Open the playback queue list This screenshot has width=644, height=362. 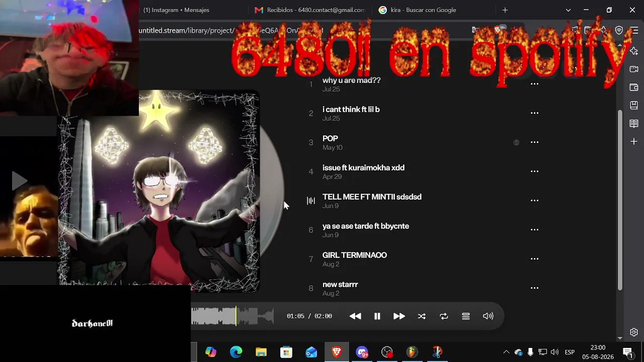pyautogui.click(x=466, y=316)
